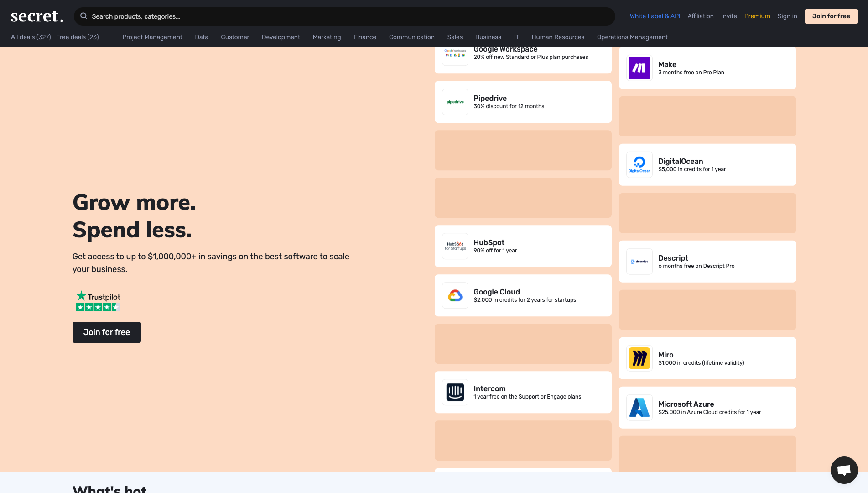Click the Google Cloud logo icon

click(455, 295)
